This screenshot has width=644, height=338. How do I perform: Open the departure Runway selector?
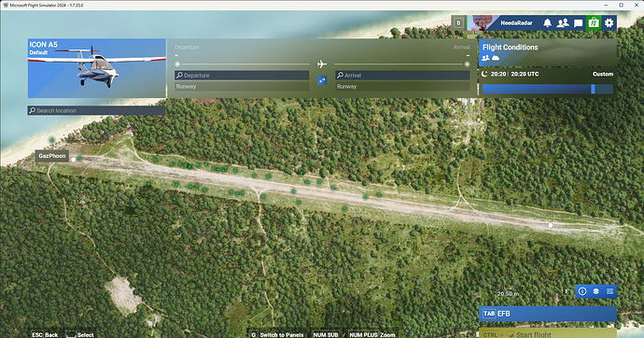coord(242,86)
